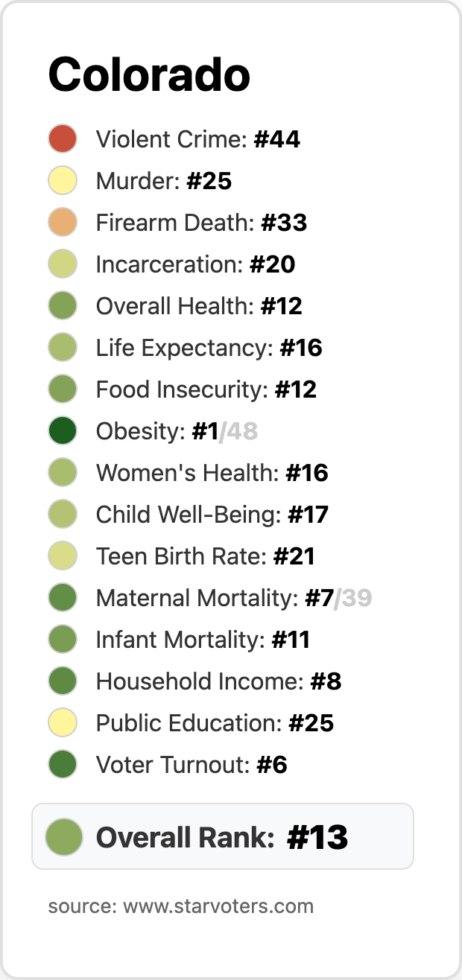Click the red Violent Crime indicator dot
The height and width of the screenshot is (980, 462).
63,139
